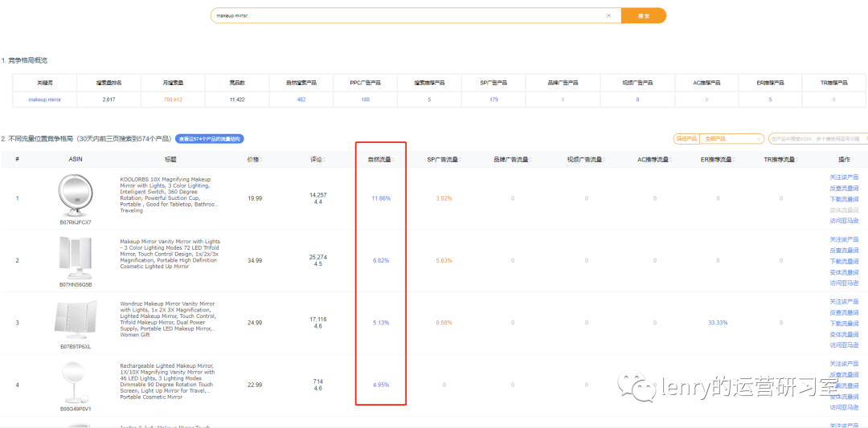Click search rank value 2,017
The width and height of the screenshot is (868, 428).
click(x=108, y=100)
